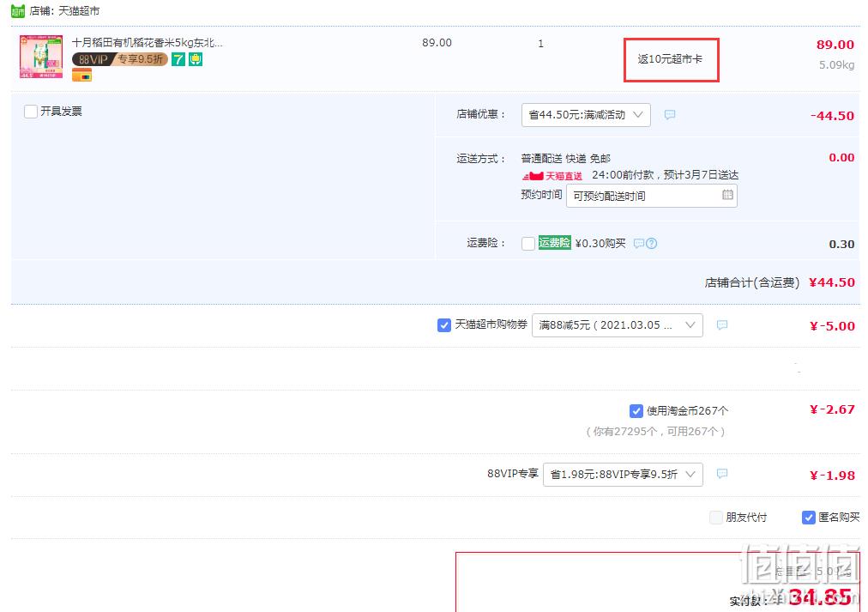Click the -44.50 discount amount

click(x=832, y=116)
